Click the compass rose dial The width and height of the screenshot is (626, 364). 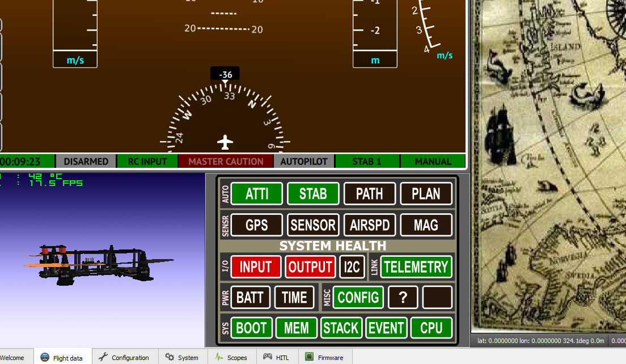point(225,118)
